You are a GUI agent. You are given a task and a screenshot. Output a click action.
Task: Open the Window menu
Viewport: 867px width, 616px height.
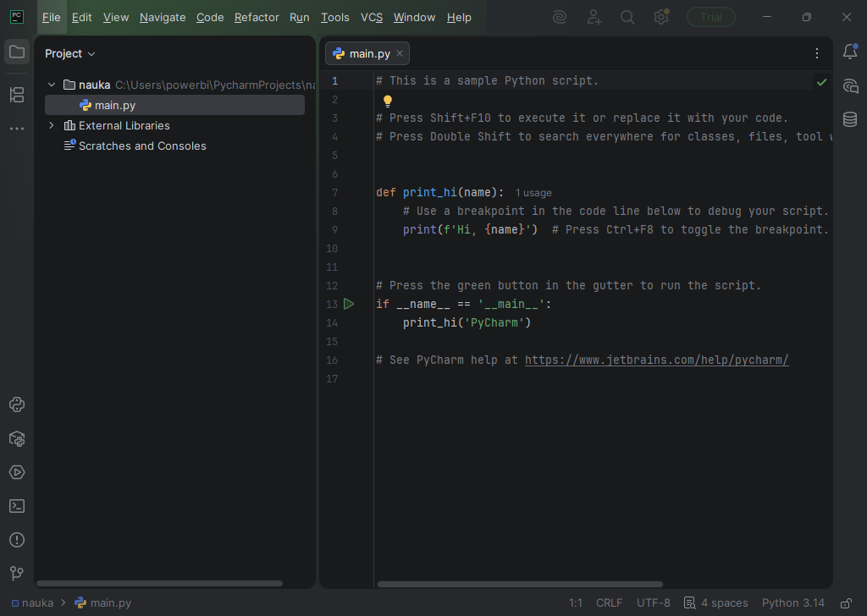414,17
